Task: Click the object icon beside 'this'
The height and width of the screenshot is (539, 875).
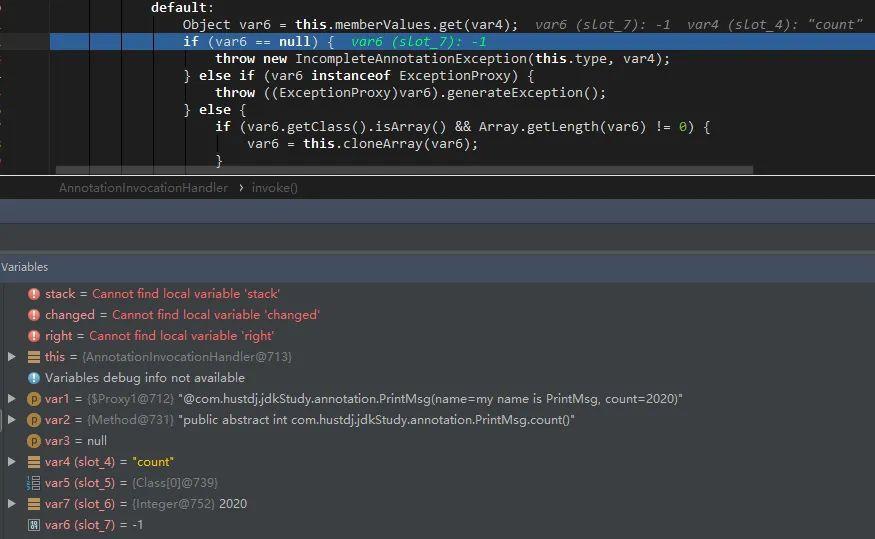Action: (x=33, y=357)
